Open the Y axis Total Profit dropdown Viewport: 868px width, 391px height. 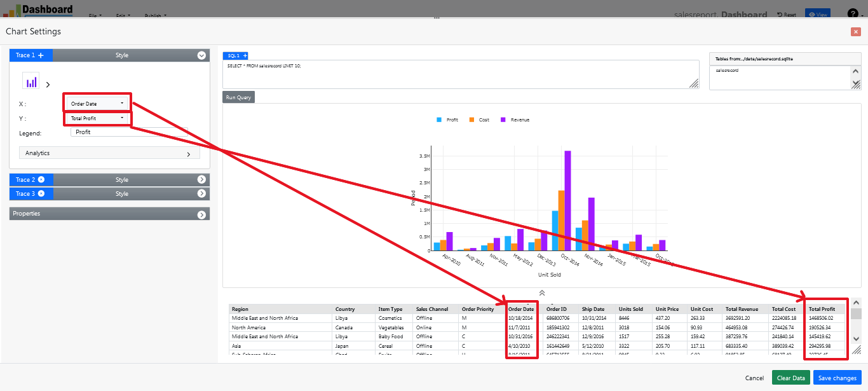click(x=98, y=118)
